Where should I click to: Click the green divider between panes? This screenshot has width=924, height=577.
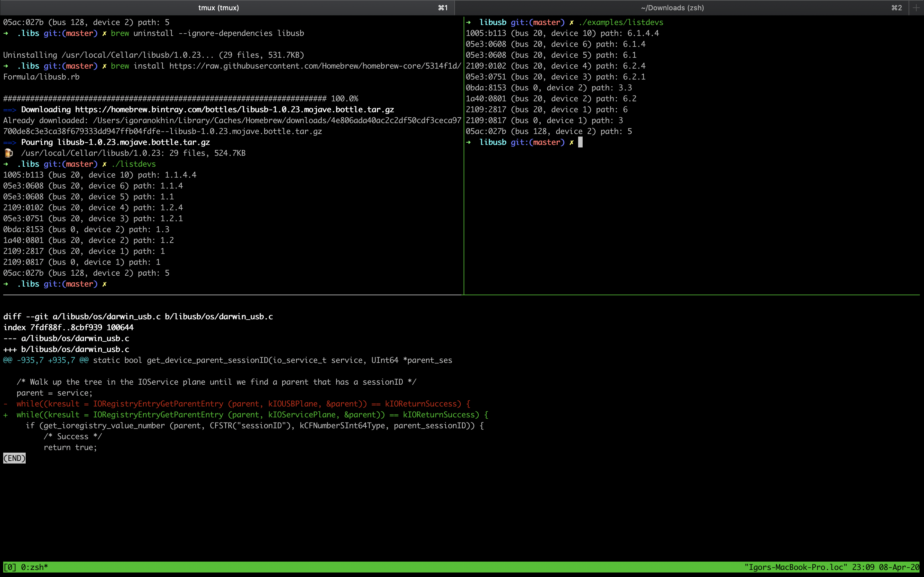click(464, 153)
